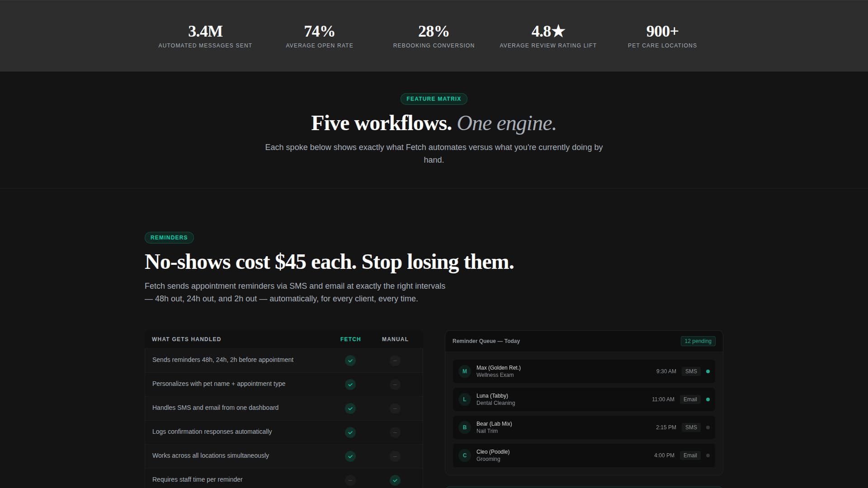Click the '12 pending' badge

point(698,341)
